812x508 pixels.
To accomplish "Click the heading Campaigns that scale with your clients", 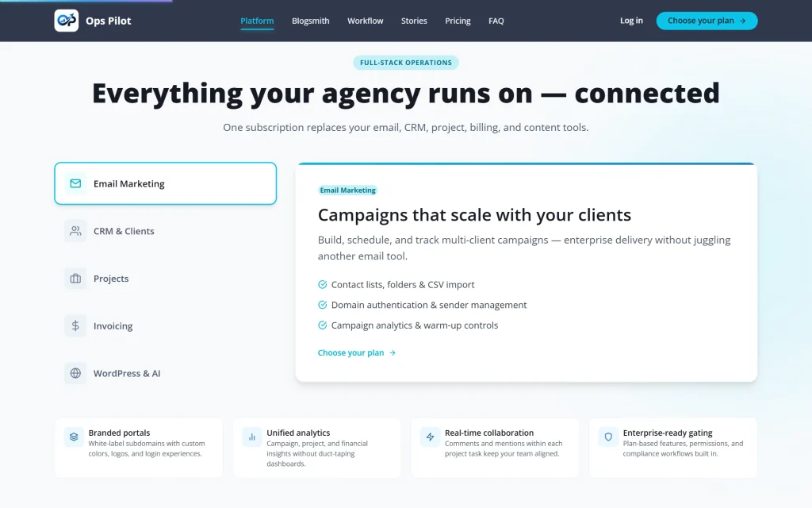I will pos(474,214).
